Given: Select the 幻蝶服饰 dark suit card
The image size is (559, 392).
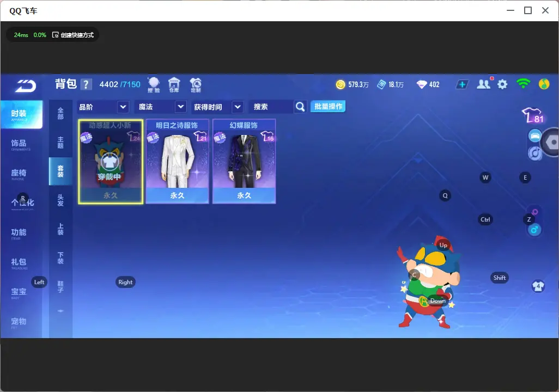Looking at the screenshot, I should [244, 162].
